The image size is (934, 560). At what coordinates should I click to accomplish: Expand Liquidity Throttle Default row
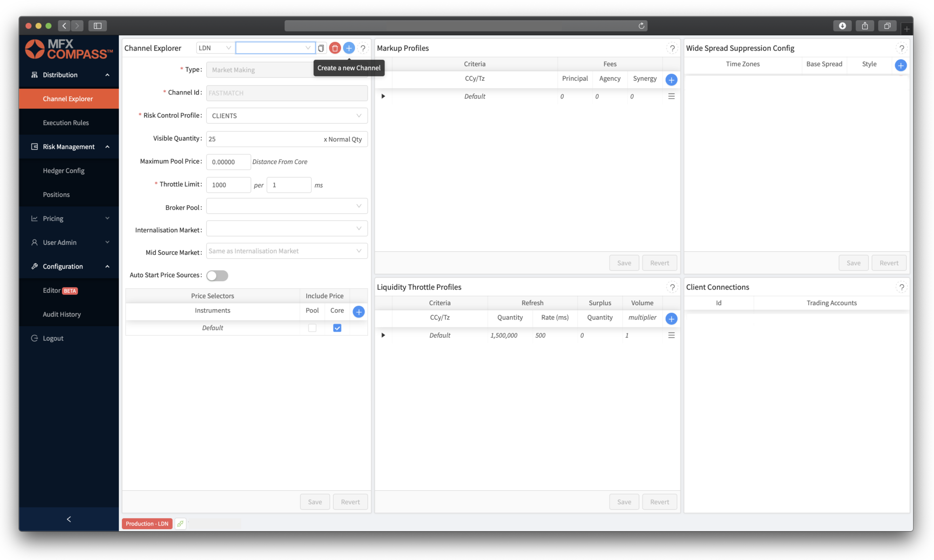pos(383,335)
